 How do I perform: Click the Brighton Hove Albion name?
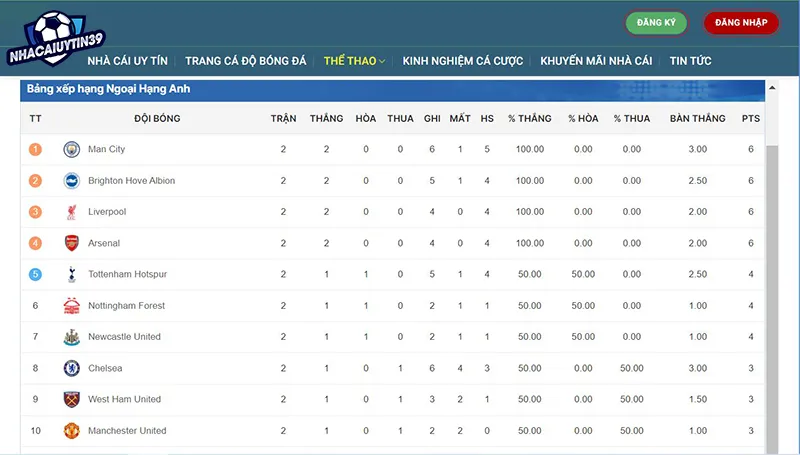(132, 181)
